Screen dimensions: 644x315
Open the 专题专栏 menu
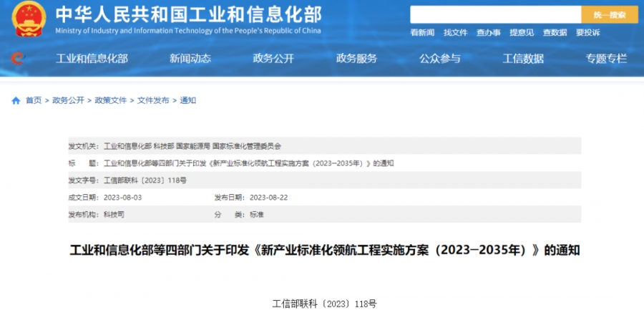coord(606,59)
